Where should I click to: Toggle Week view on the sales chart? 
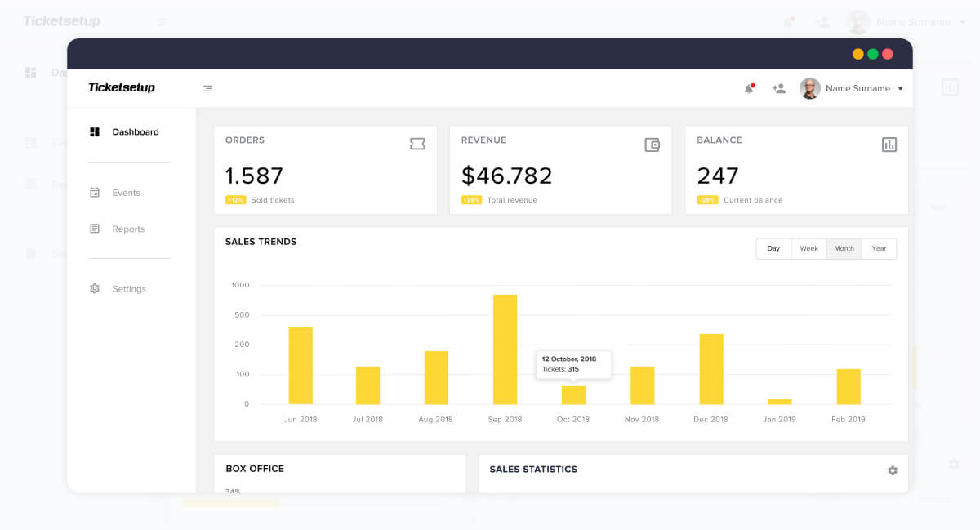coord(808,248)
